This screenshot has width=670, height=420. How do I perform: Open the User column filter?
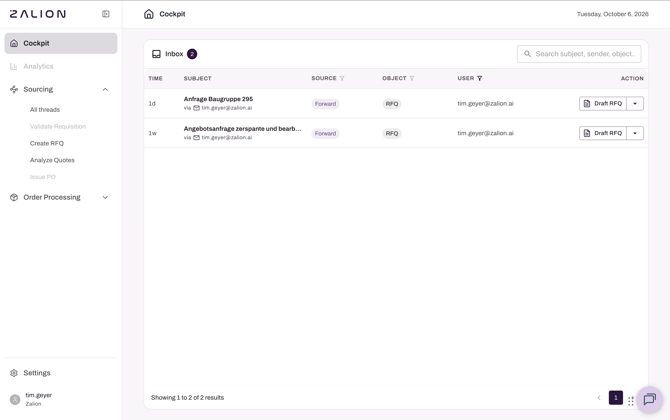[x=479, y=78]
